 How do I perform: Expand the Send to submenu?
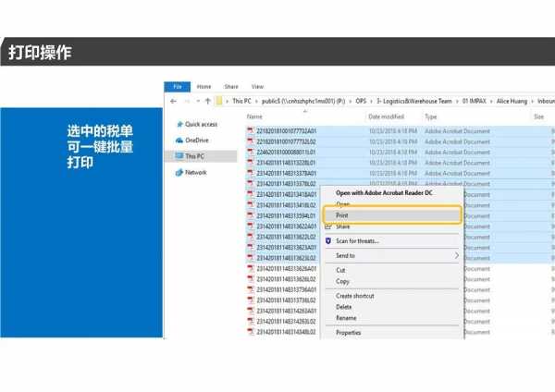click(x=346, y=255)
